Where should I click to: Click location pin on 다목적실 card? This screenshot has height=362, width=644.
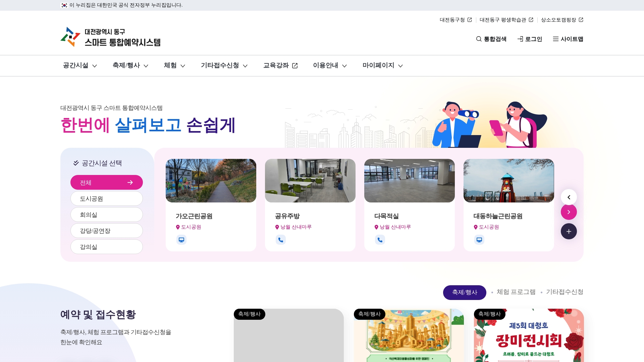coord(376,227)
